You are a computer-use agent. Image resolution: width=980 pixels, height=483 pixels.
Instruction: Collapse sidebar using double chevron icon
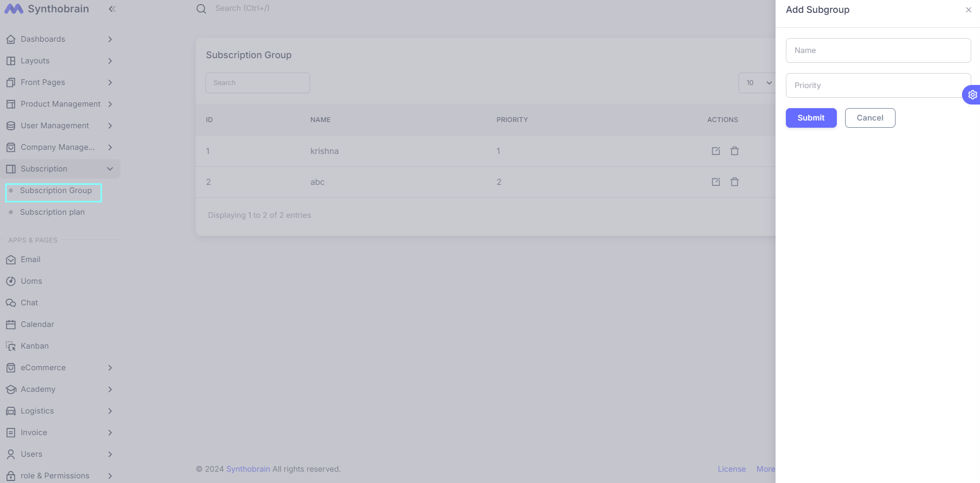pyautogui.click(x=112, y=9)
